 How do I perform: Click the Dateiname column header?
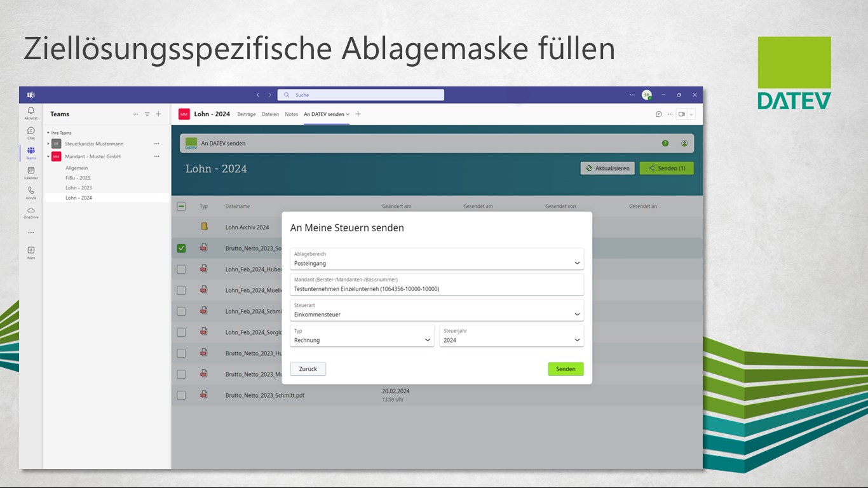pyautogui.click(x=238, y=207)
